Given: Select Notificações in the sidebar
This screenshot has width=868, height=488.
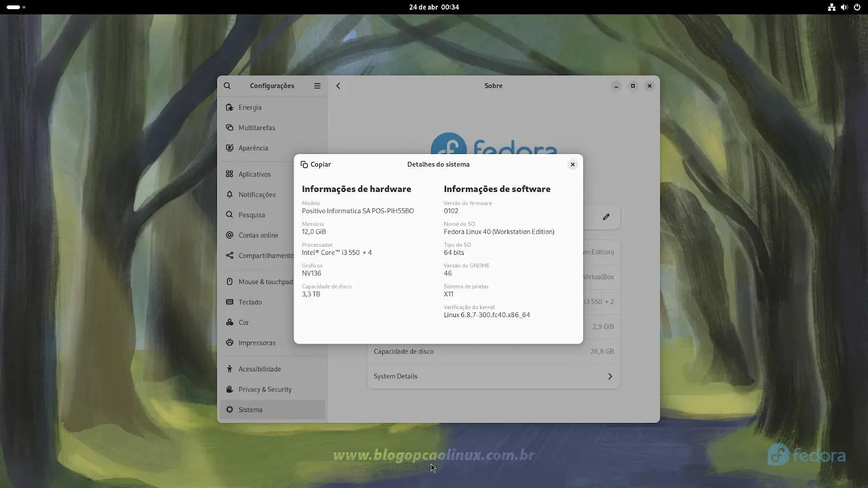Looking at the screenshot, I should click(272, 194).
